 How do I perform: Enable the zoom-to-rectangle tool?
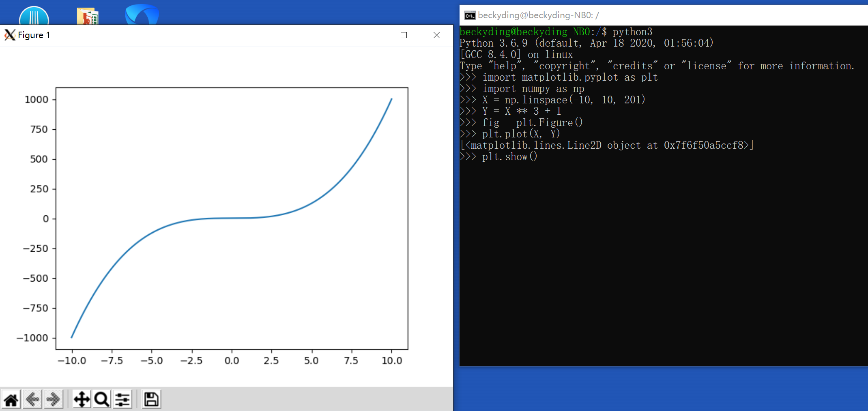[101, 399]
